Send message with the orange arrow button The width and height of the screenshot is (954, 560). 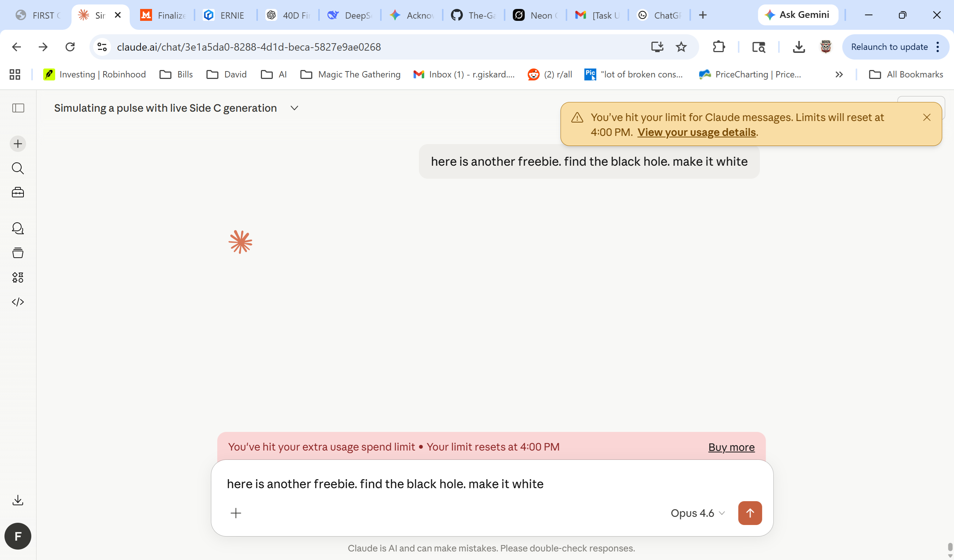point(749,513)
